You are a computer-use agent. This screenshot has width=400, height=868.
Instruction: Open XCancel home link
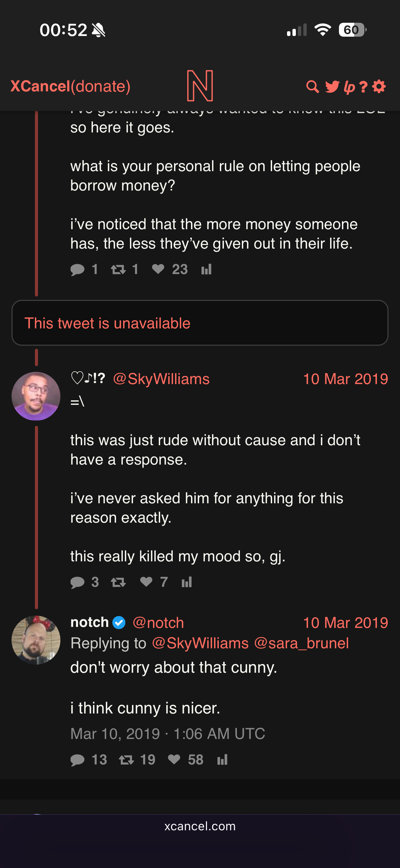pyautogui.click(x=40, y=86)
